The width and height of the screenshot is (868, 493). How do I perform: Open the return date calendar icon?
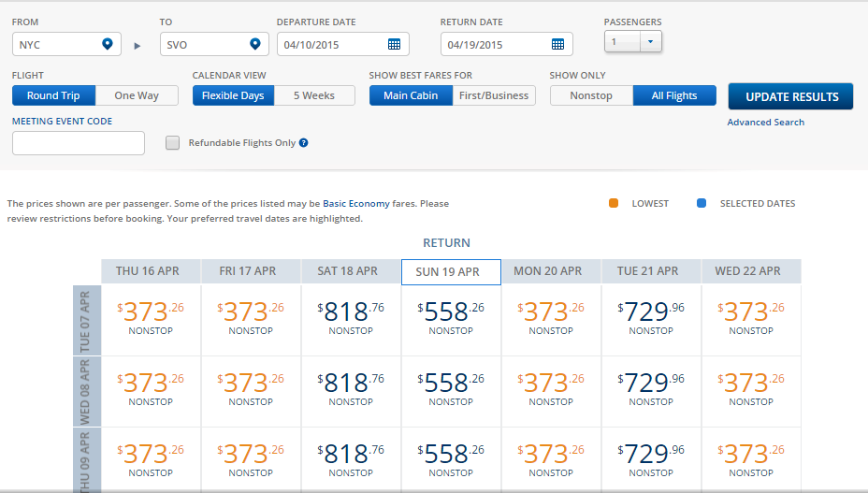click(557, 44)
